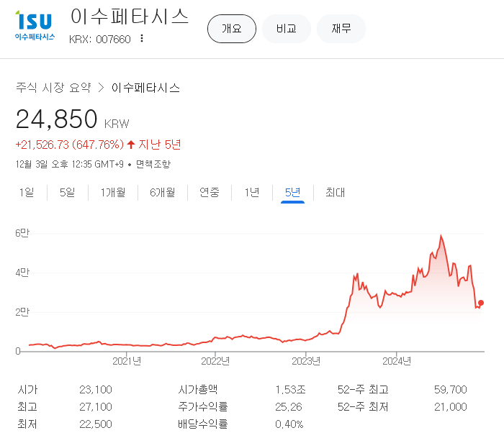The height and width of the screenshot is (438, 504).
Task: Click the 2021년 axis label
Action: point(127,361)
